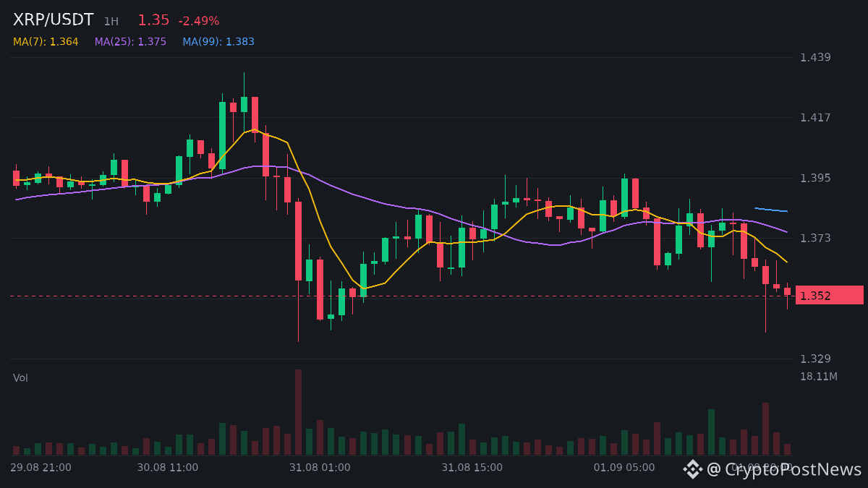Click the 18.11M volume scale label
The image size is (868, 488).
(x=819, y=376)
